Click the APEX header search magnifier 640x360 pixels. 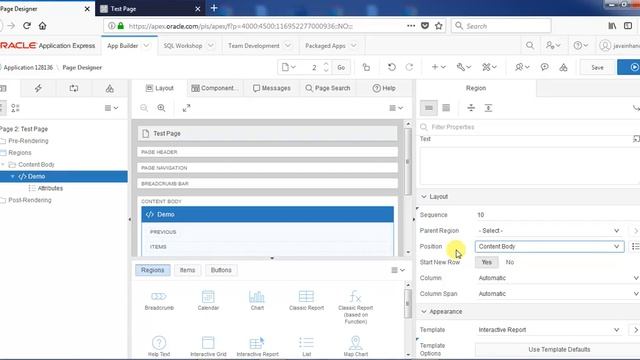pos(530,45)
